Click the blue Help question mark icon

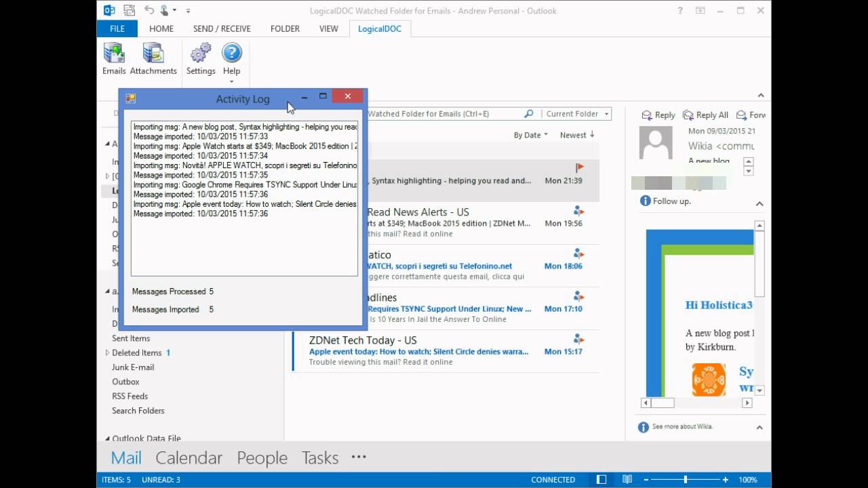pos(232,53)
